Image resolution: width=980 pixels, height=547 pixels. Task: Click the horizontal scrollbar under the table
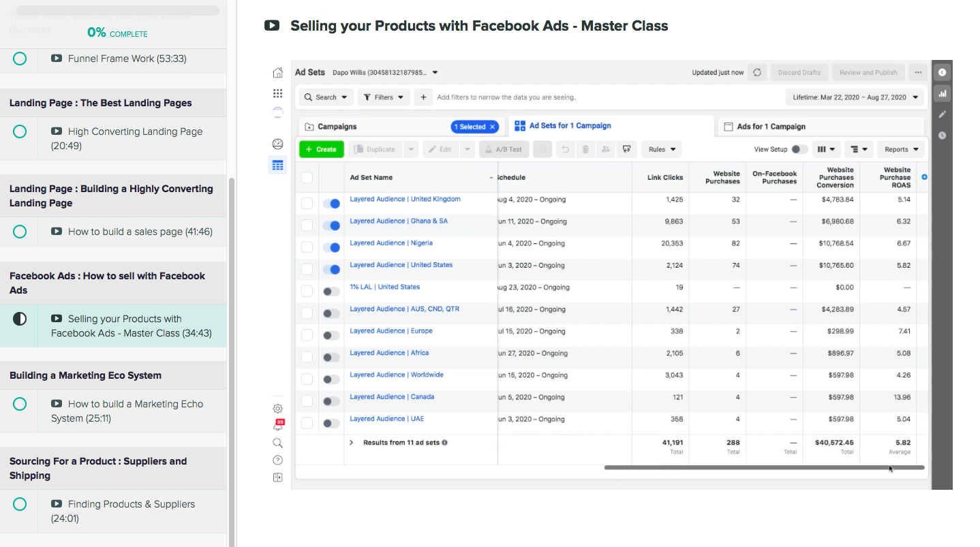click(x=763, y=467)
